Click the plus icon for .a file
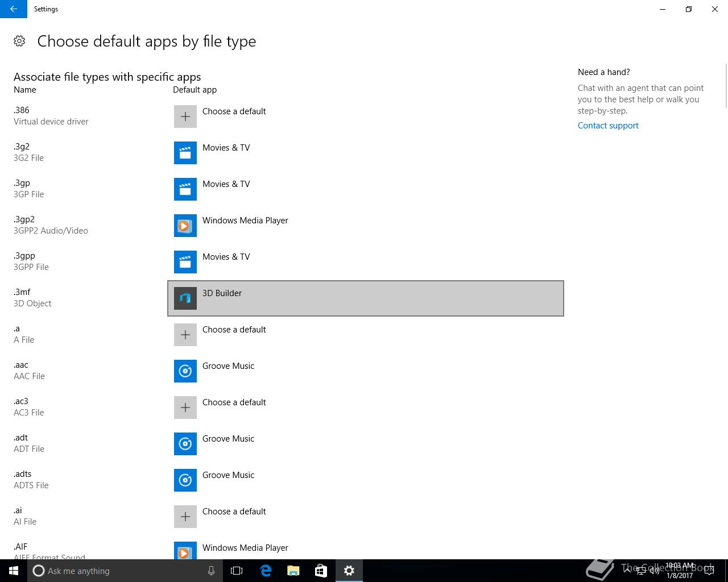Viewport: 728px width, 582px height. point(185,335)
